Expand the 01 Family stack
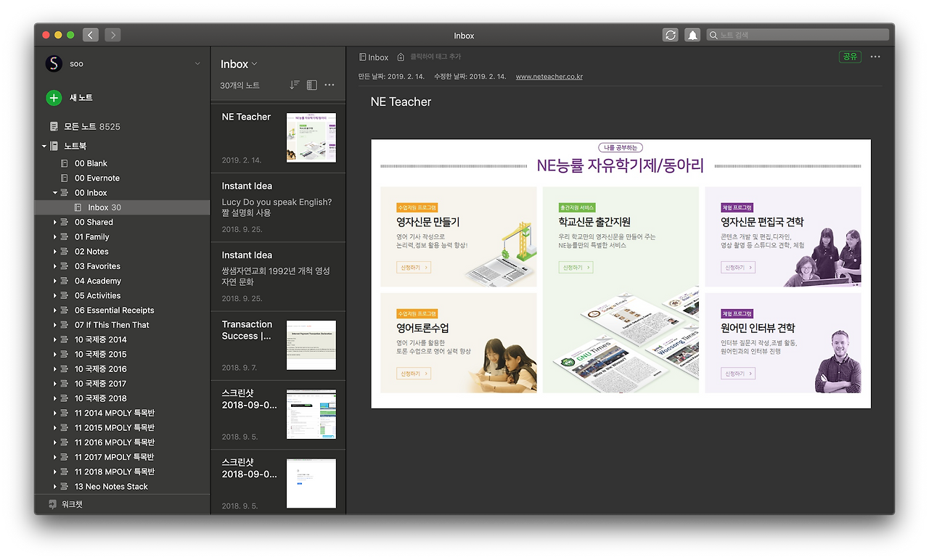 (x=55, y=237)
